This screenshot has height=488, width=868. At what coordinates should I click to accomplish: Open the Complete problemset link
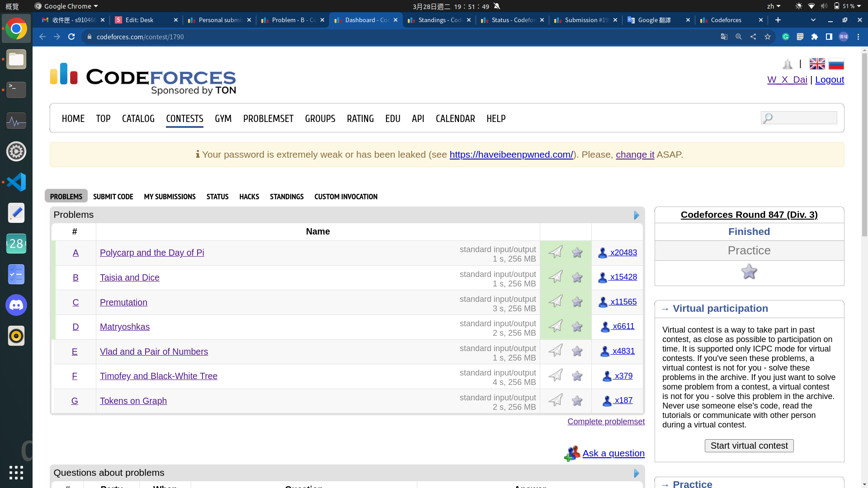606,422
